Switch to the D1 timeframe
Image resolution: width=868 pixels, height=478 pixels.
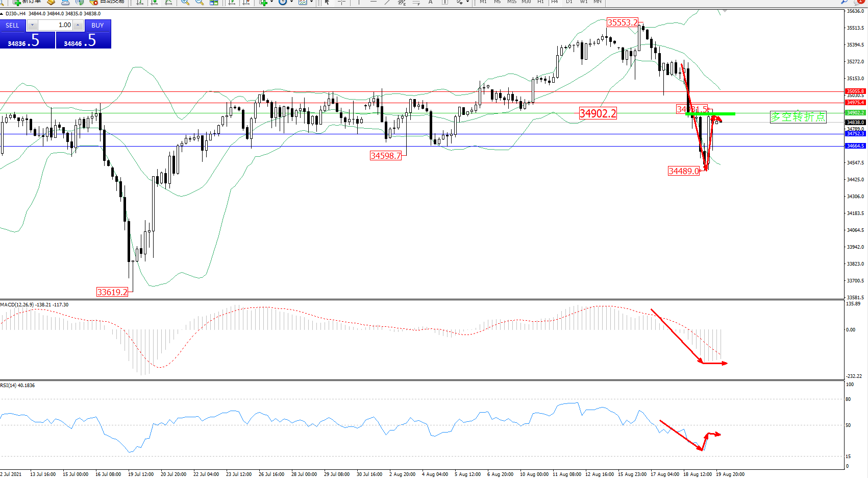coord(569,2)
